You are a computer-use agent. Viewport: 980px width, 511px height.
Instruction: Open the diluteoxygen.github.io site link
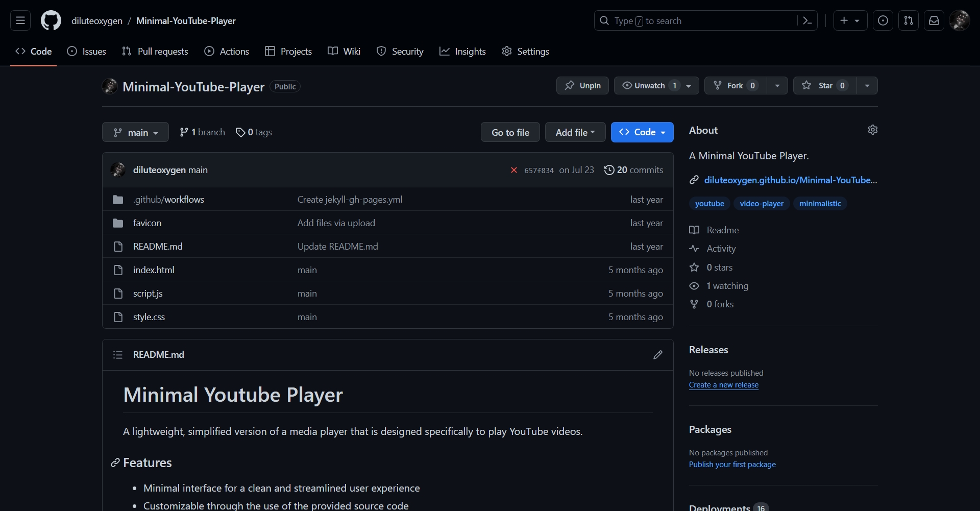coord(791,180)
